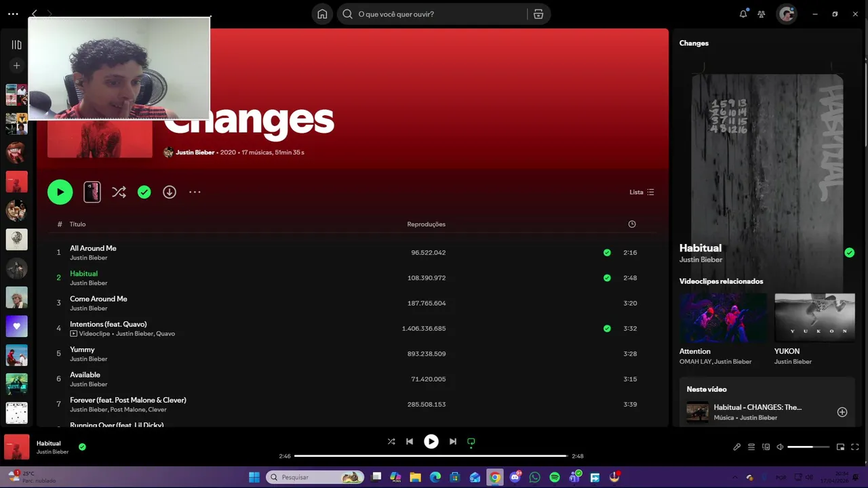868x488 pixels.
Task: Open Windows Start menu
Action: [254, 477]
